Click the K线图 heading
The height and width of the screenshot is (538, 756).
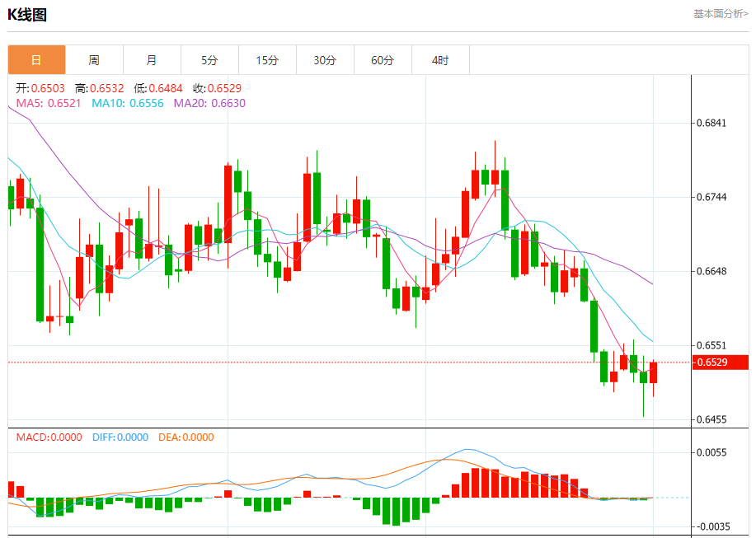coord(27,15)
